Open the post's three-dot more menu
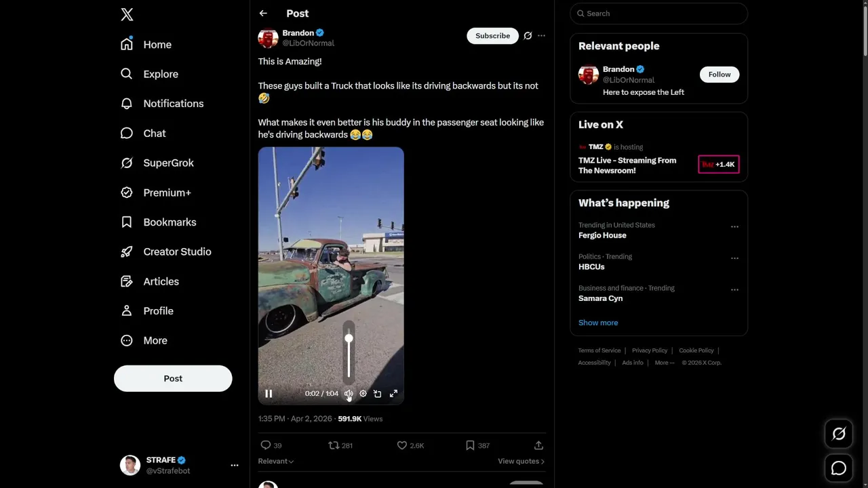The image size is (868, 488). pos(541,36)
